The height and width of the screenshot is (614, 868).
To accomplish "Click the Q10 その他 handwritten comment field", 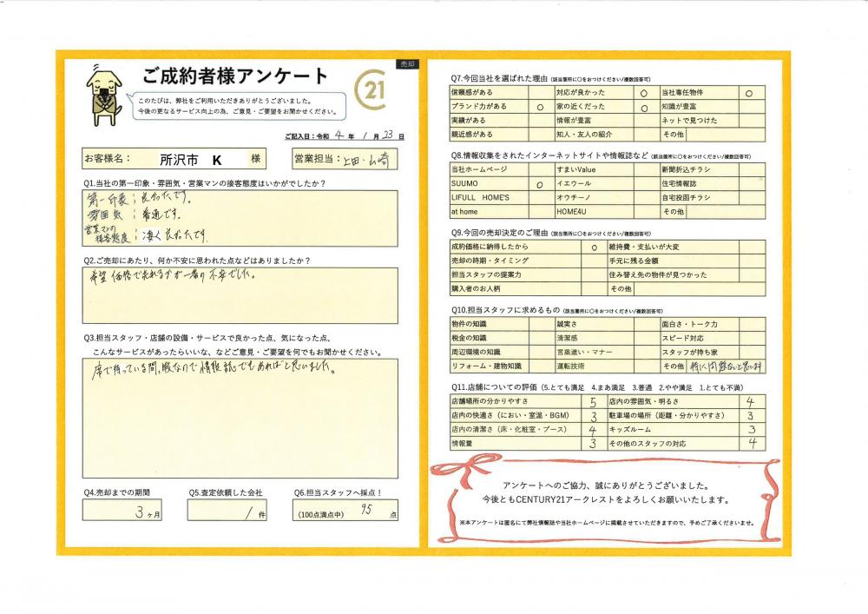I will pos(727,366).
